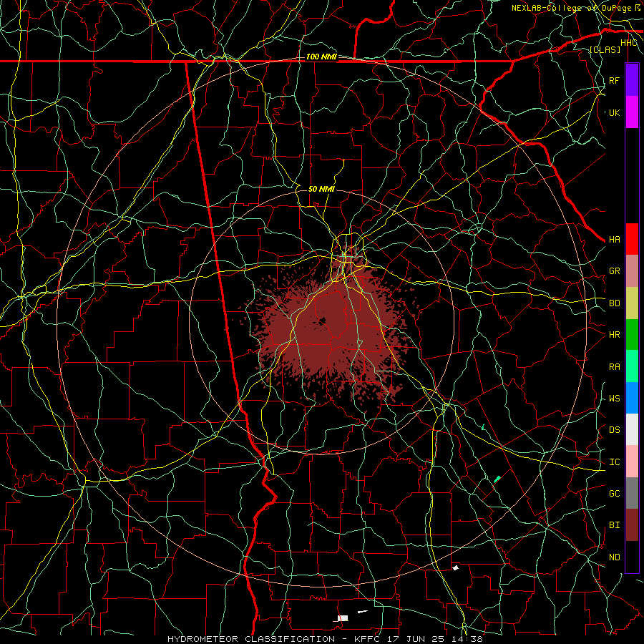This screenshot has width=644, height=644.
Task: Click the DS white legend swatch
Action: (632, 429)
